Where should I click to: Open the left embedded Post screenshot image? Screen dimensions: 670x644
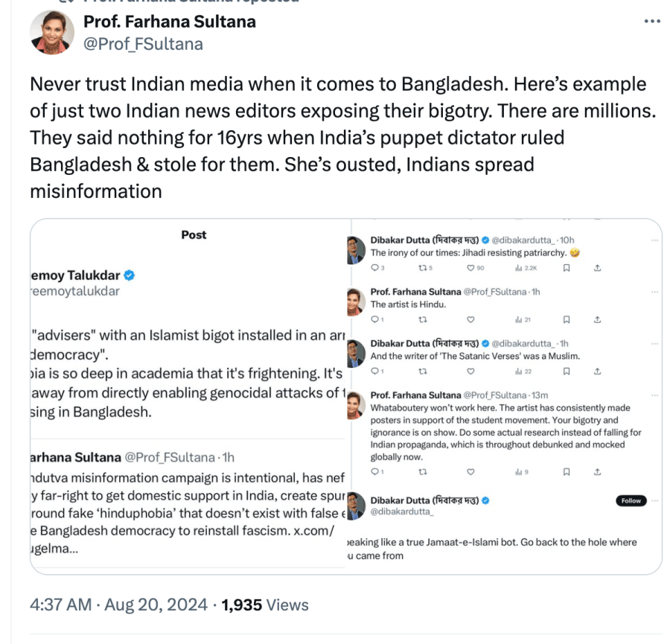pos(188,396)
